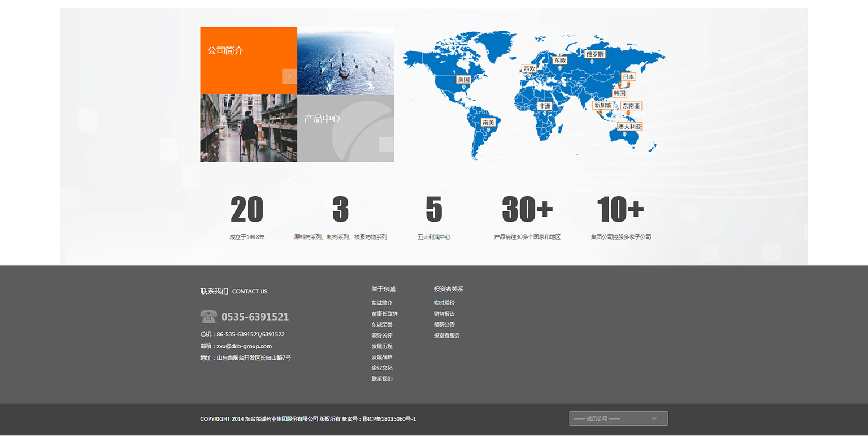This screenshot has width=868, height=436.
Task: Click the map pin under 俄罗斯
Action: 592,62
